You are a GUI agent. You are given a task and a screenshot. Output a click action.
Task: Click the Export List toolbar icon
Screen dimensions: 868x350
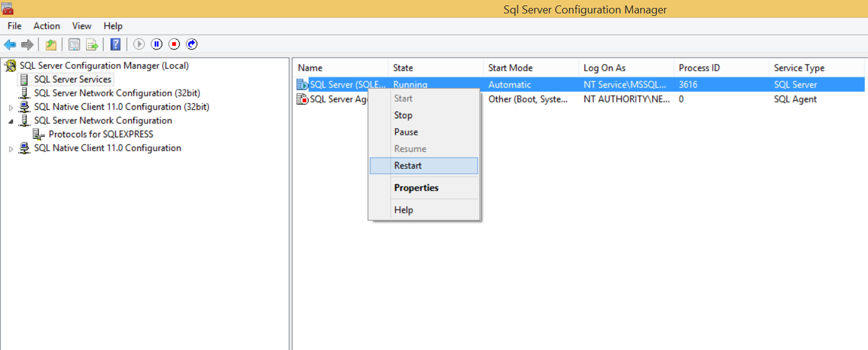(92, 44)
